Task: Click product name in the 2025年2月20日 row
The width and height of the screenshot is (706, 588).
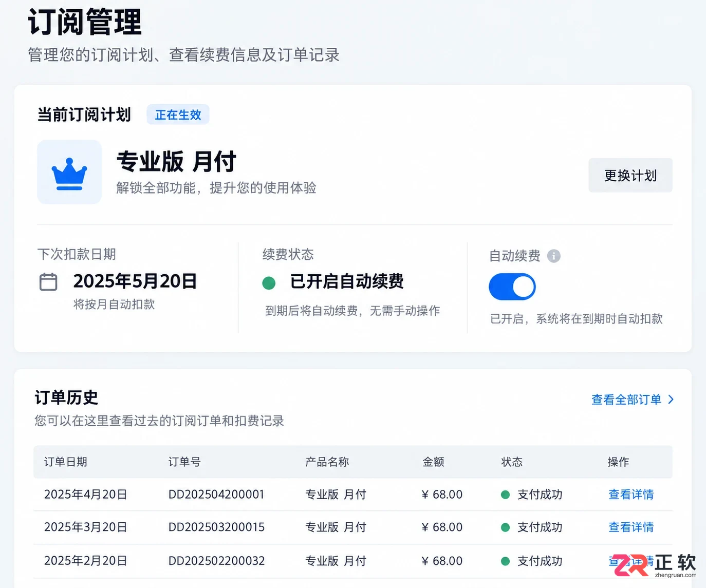Action: 336,561
